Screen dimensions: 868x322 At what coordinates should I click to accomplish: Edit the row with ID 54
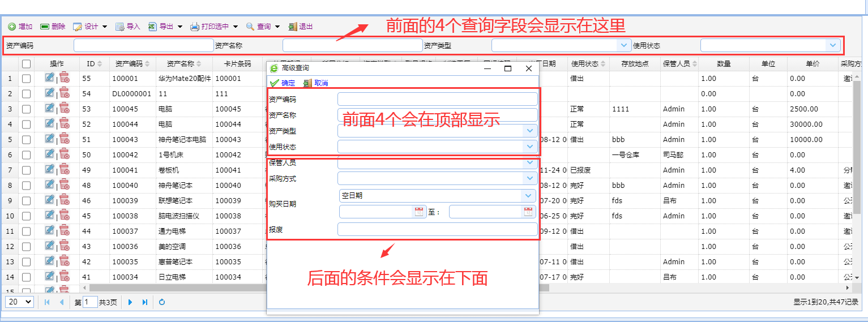point(50,93)
